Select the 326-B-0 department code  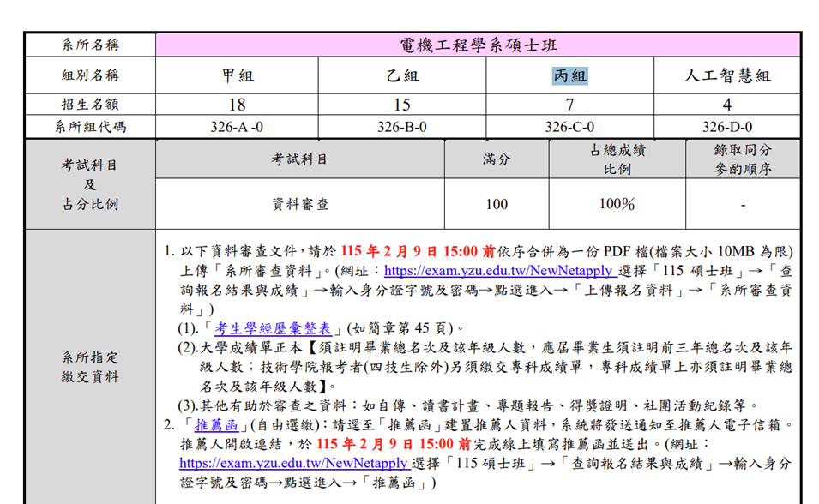402,127
